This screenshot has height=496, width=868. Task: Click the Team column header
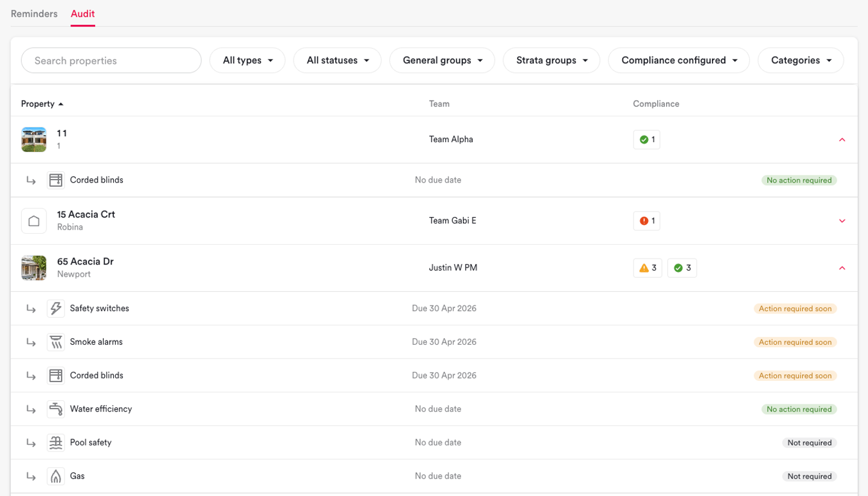click(x=439, y=104)
